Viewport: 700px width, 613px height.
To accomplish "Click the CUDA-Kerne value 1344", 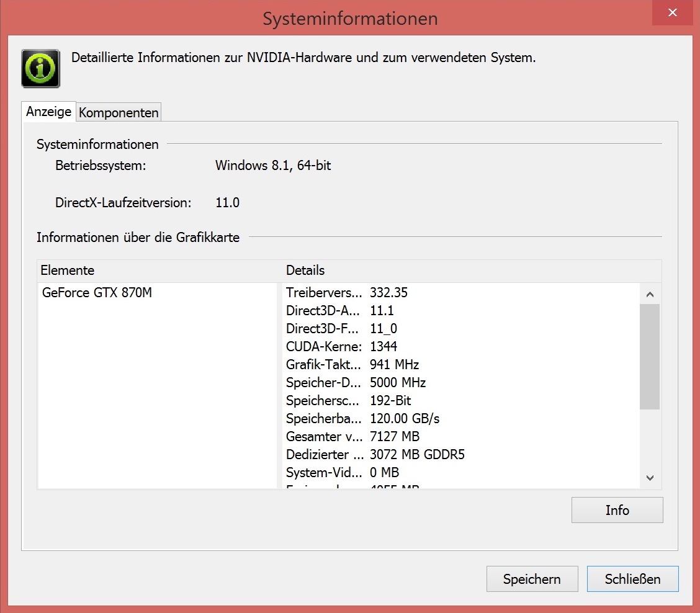I will [383, 346].
